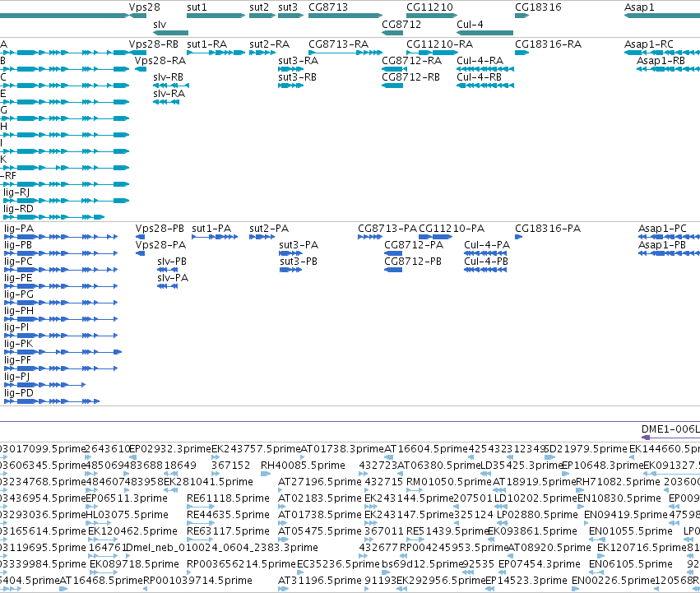Select transcript CG8713-RA
The width and height of the screenshot is (700, 593).
point(345,53)
